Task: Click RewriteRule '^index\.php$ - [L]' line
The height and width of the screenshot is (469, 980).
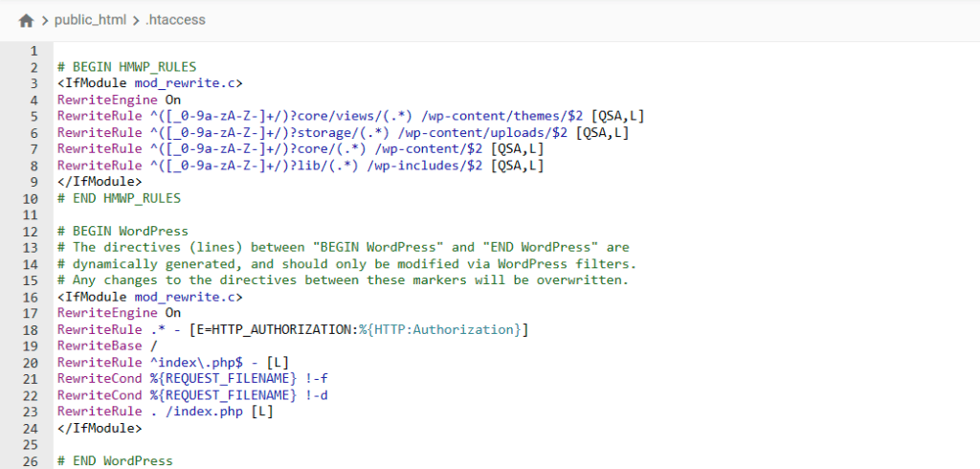Action: click(173, 363)
